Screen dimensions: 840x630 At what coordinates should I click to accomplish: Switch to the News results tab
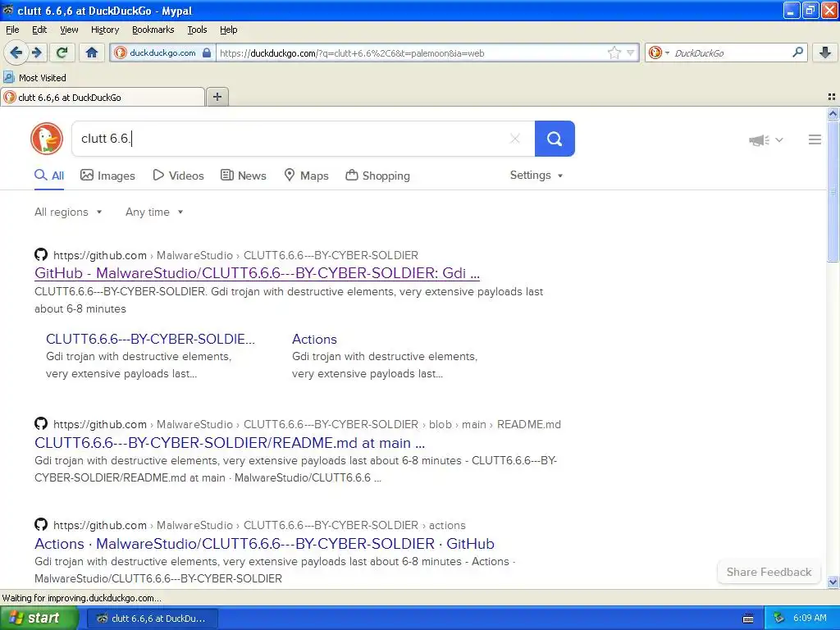tap(243, 176)
